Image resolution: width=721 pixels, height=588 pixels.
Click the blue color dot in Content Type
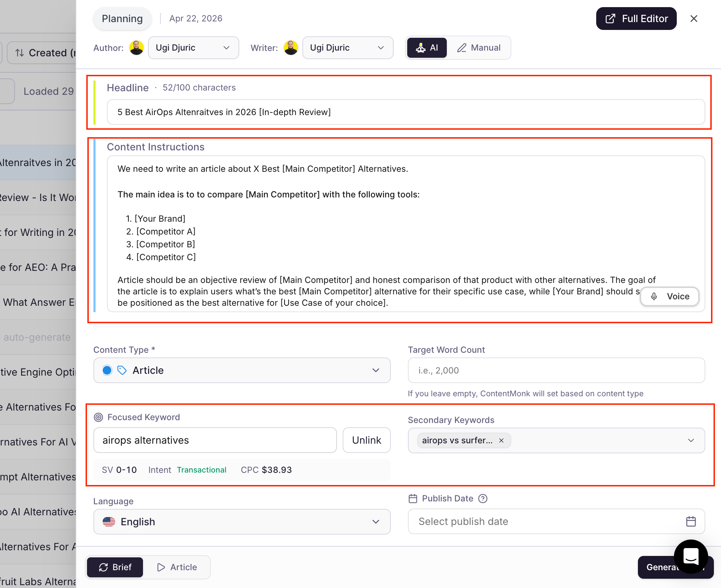[x=107, y=370]
